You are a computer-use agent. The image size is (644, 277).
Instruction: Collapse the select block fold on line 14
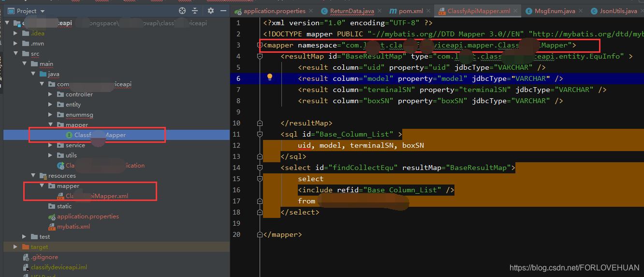pos(260,168)
